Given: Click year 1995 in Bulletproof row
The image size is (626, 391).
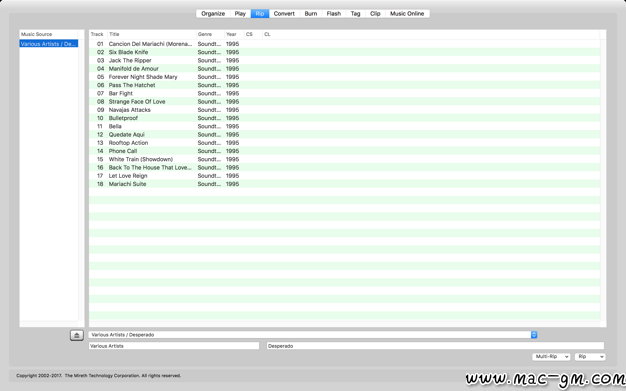Looking at the screenshot, I should pyautogui.click(x=232, y=118).
